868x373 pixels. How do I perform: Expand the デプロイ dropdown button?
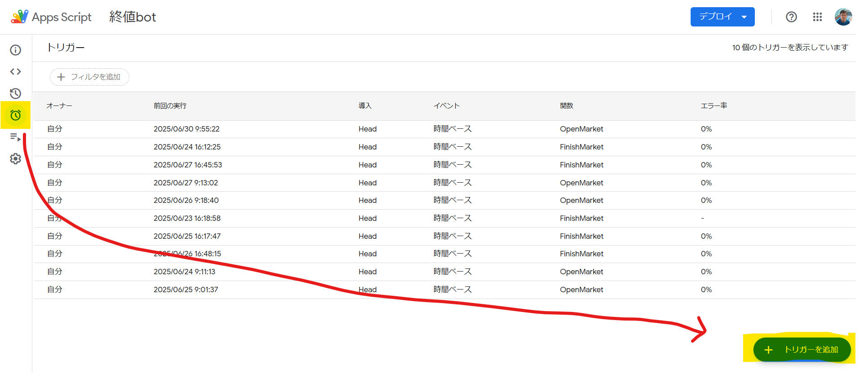pos(723,17)
